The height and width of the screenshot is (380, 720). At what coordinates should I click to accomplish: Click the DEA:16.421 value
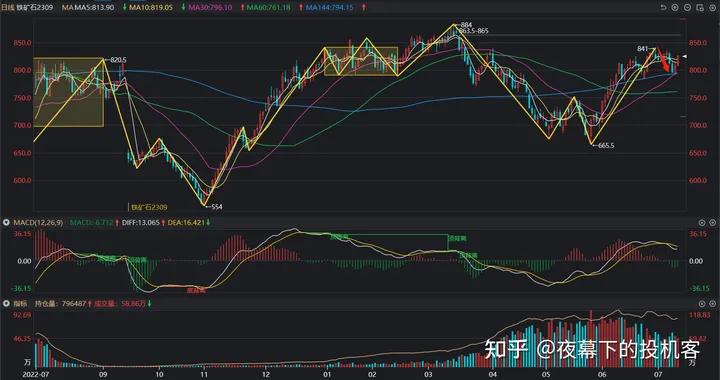[186, 223]
